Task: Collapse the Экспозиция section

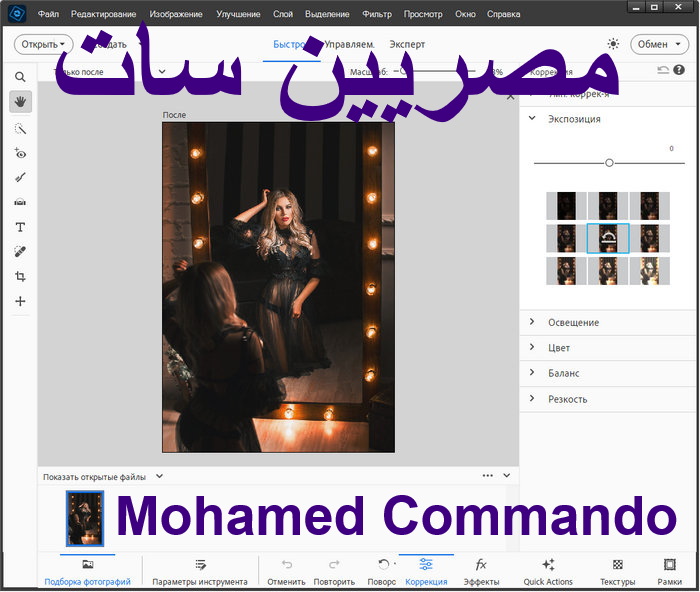Action: [x=532, y=119]
